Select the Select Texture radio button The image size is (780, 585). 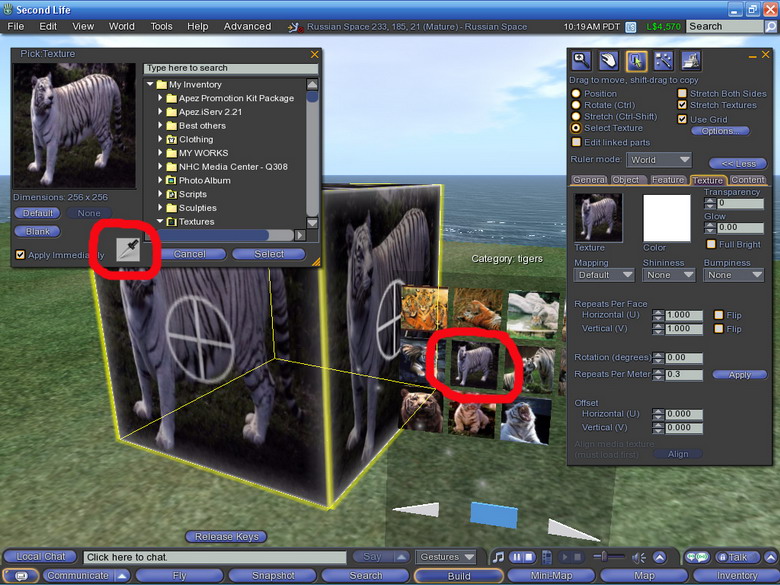point(576,128)
